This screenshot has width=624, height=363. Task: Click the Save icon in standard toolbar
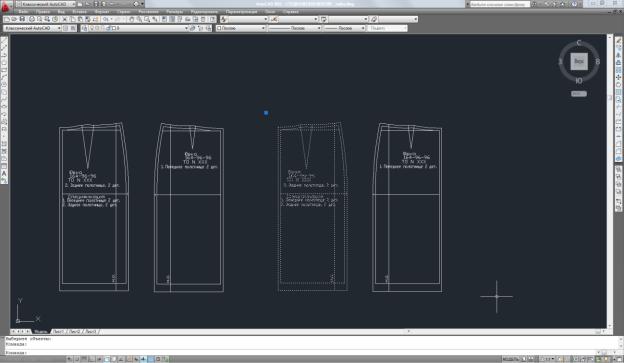(22, 19)
